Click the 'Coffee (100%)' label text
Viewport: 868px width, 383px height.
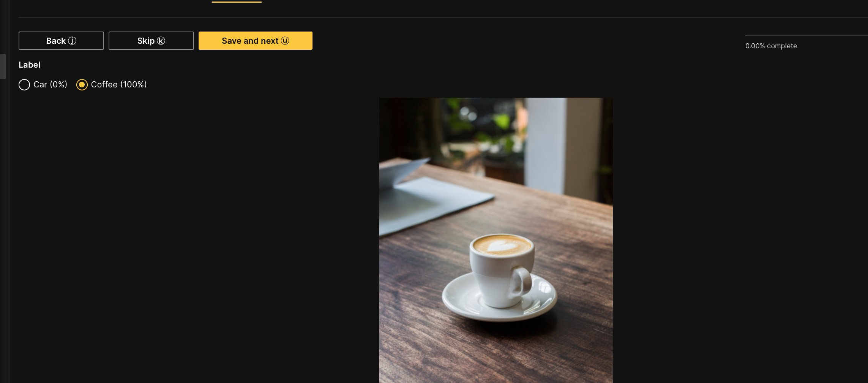(x=119, y=84)
